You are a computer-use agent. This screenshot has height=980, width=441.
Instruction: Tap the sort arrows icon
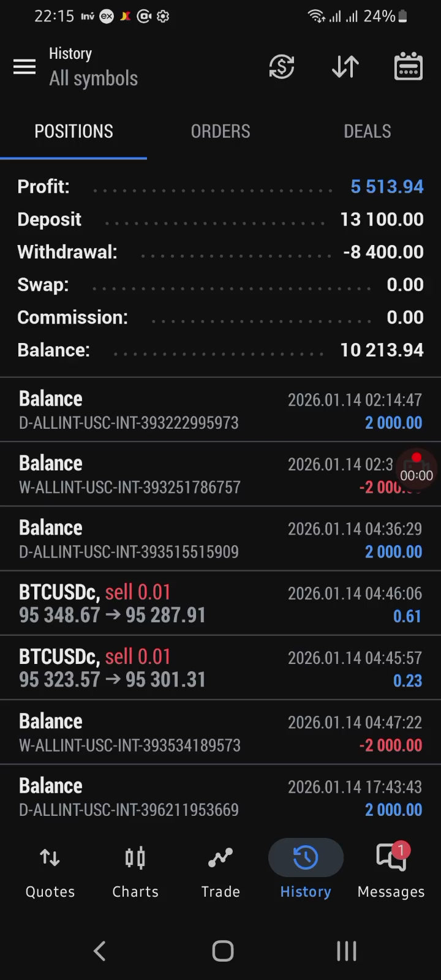(x=345, y=67)
